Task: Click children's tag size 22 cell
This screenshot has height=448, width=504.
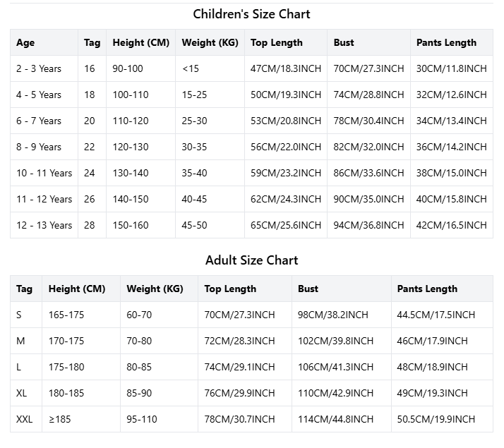Action: (90, 147)
